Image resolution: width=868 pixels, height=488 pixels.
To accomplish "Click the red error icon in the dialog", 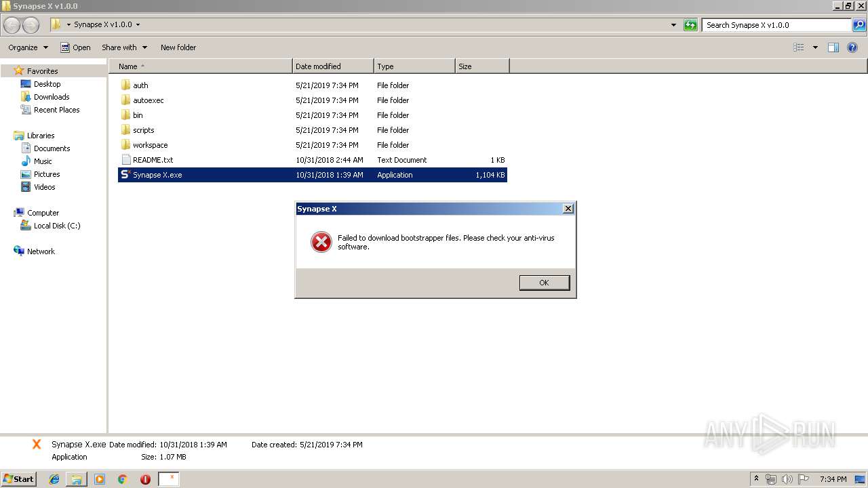I will point(321,242).
